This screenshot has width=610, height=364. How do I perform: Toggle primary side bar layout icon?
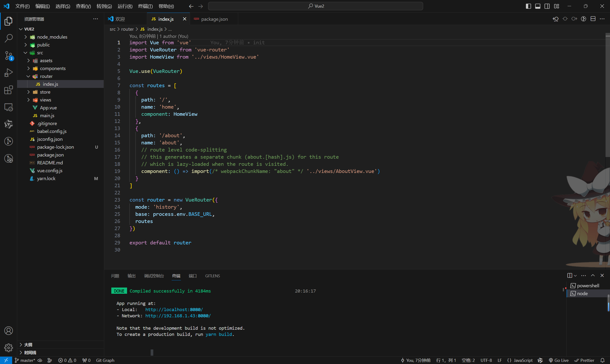pyautogui.click(x=528, y=6)
